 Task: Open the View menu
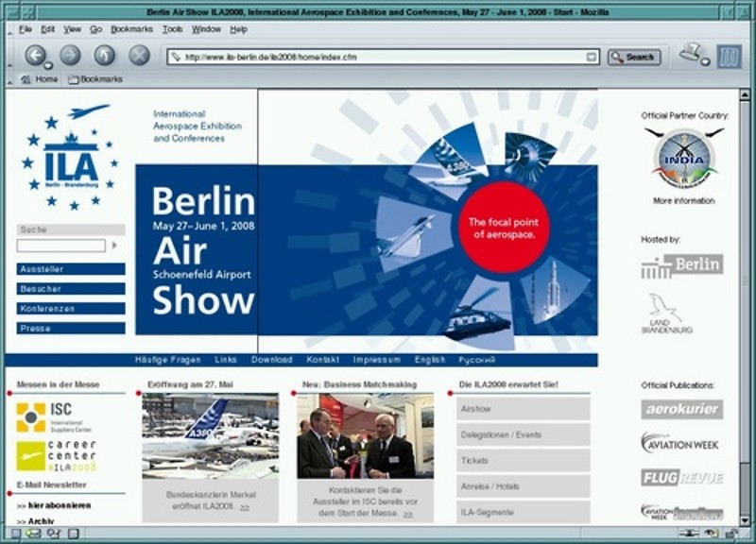click(72, 30)
